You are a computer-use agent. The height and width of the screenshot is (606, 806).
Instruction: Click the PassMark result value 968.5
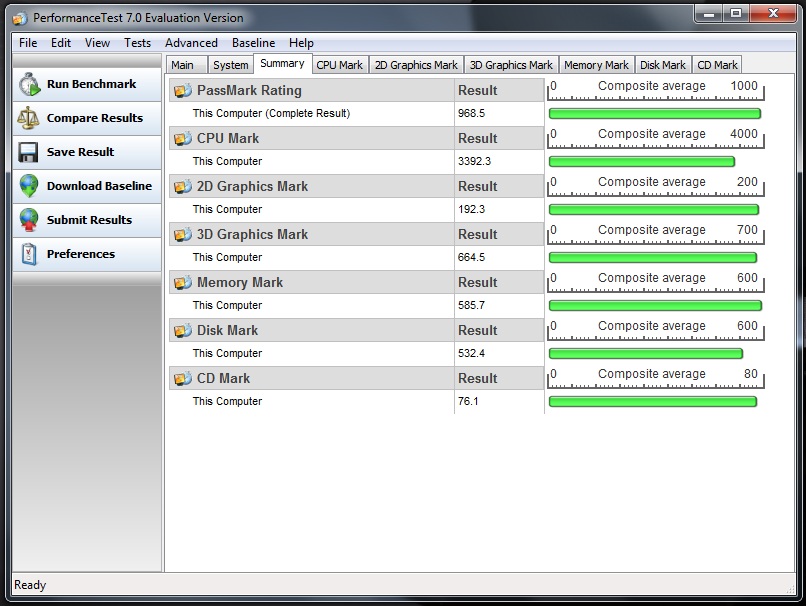[471, 113]
